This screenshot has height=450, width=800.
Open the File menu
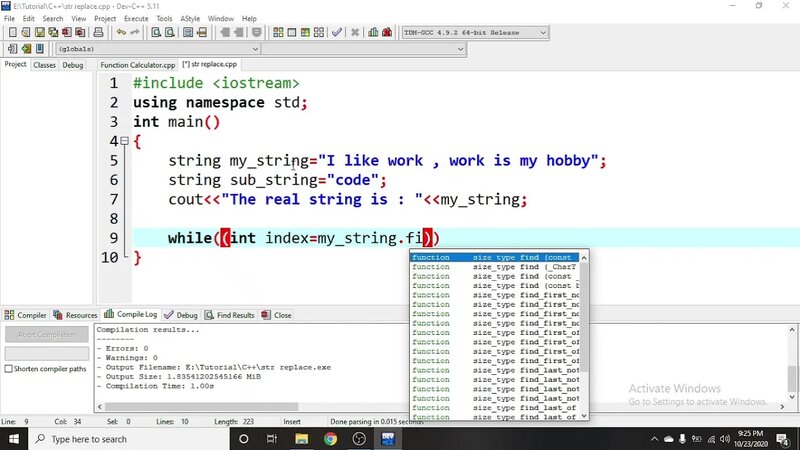point(9,18)
